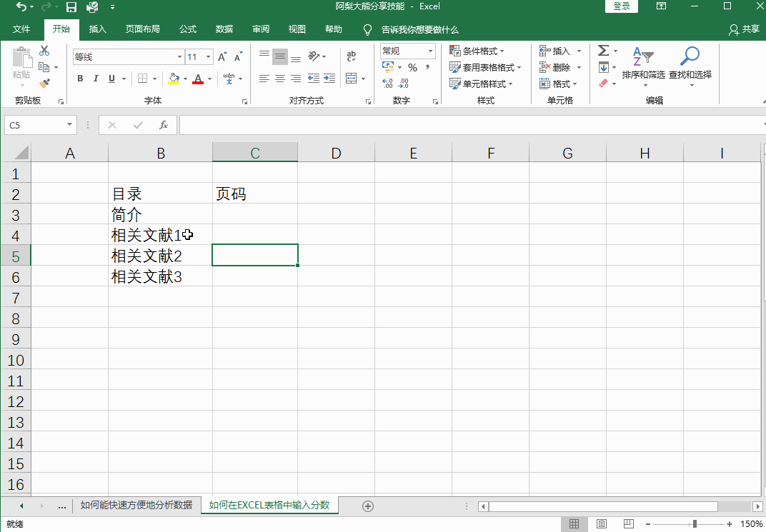Open Find and Select (查找和选择)
766x532 pixels.
[x=690, y=66]
